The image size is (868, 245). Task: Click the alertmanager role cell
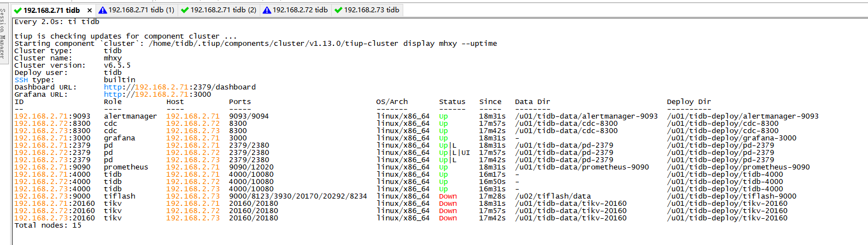coord(131,116)
